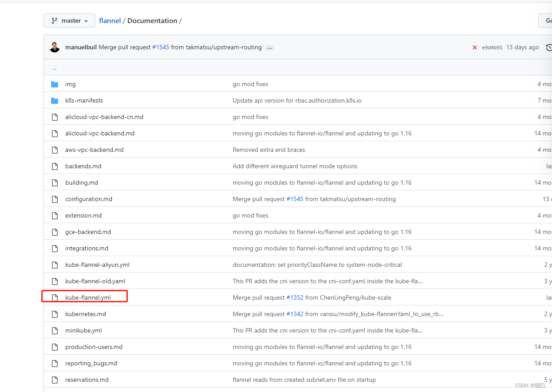552x392 pixels.
Task: Click the file icon for kube-flannel.yml
Action: [x=55, y=297]
